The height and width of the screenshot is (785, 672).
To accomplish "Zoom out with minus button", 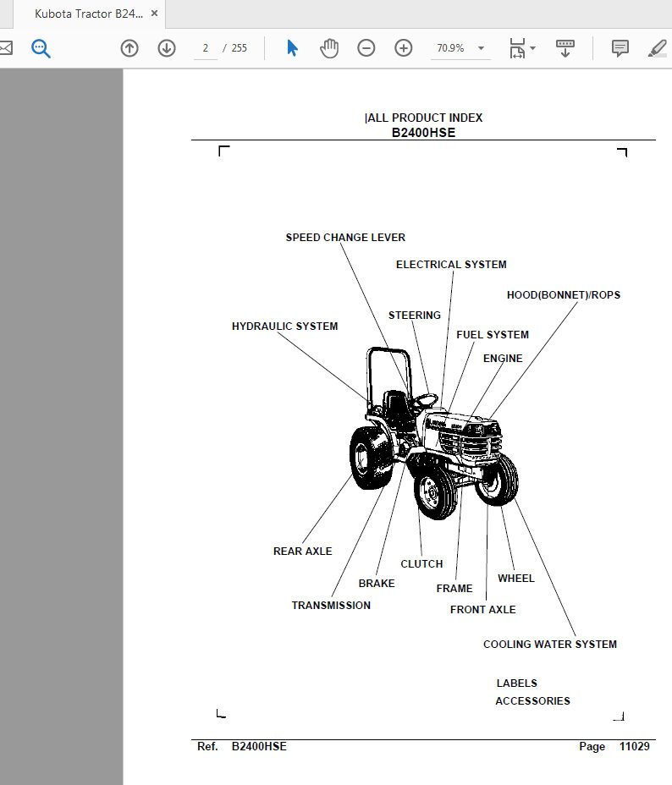I will coord(366,48).
